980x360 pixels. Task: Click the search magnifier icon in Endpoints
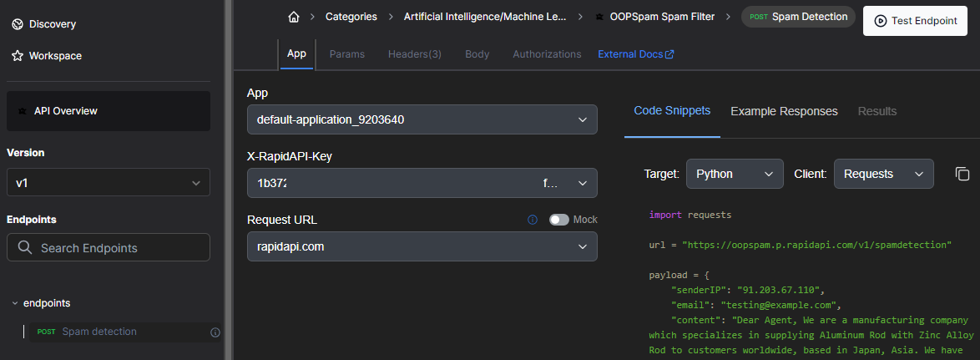point(25,248)
